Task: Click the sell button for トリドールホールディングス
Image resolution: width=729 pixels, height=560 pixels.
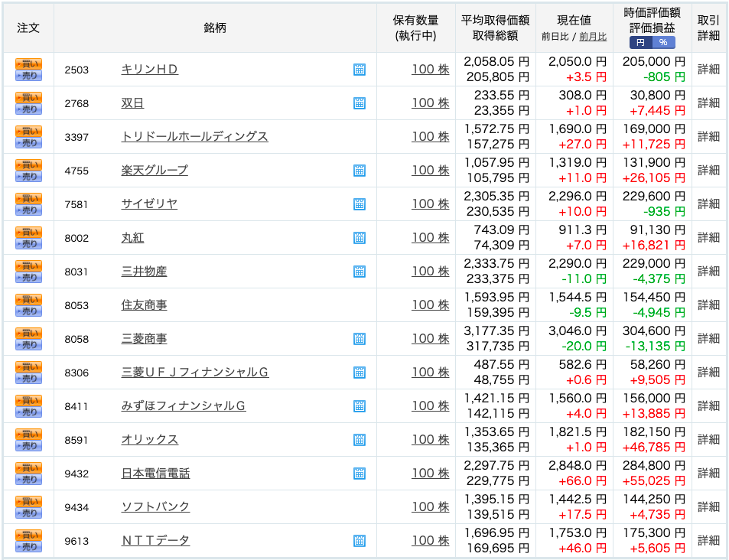Action: 28,143
